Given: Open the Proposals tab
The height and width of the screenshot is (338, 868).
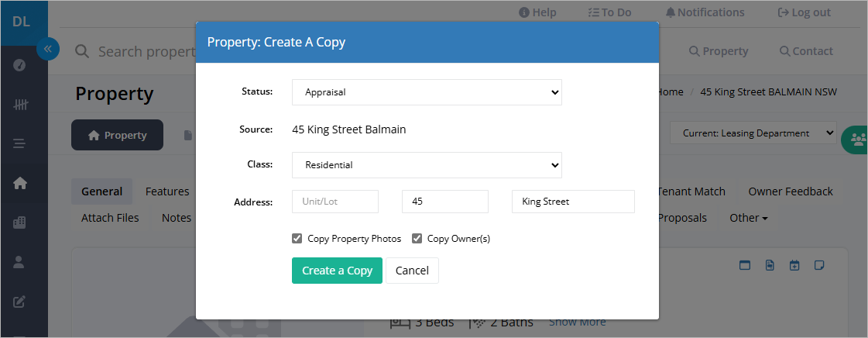Looking at the screenshot, I should coord(682,218).
